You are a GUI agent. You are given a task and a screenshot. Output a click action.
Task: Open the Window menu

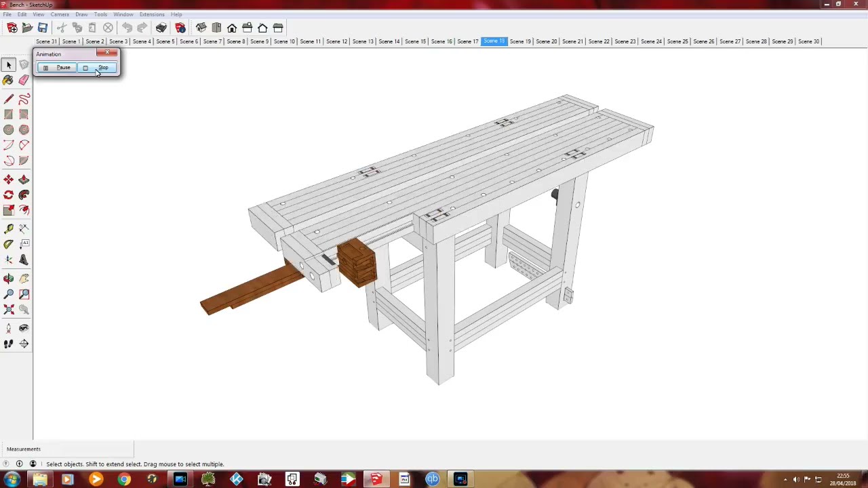tap(123, 14)
